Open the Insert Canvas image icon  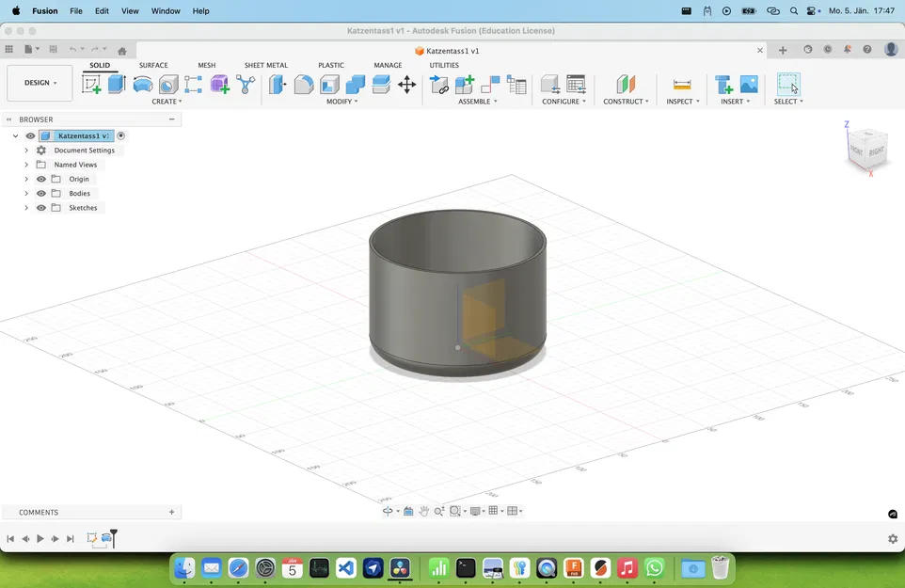pos(749,85)
